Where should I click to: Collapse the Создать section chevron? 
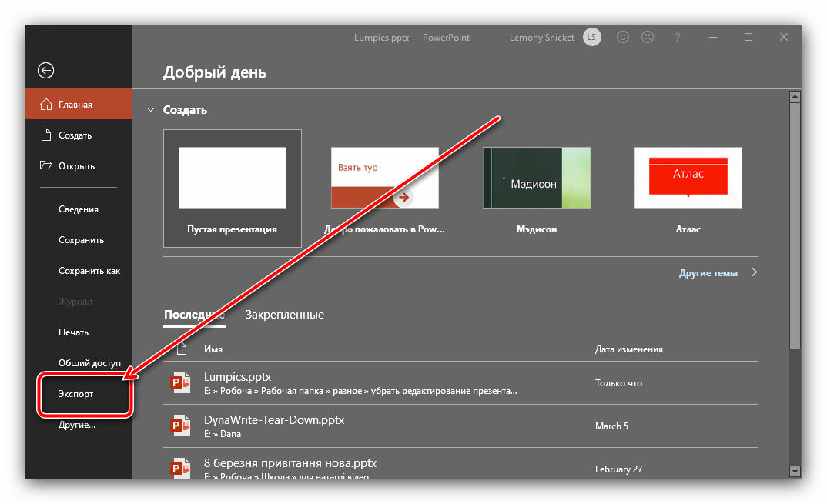point(151,110)
